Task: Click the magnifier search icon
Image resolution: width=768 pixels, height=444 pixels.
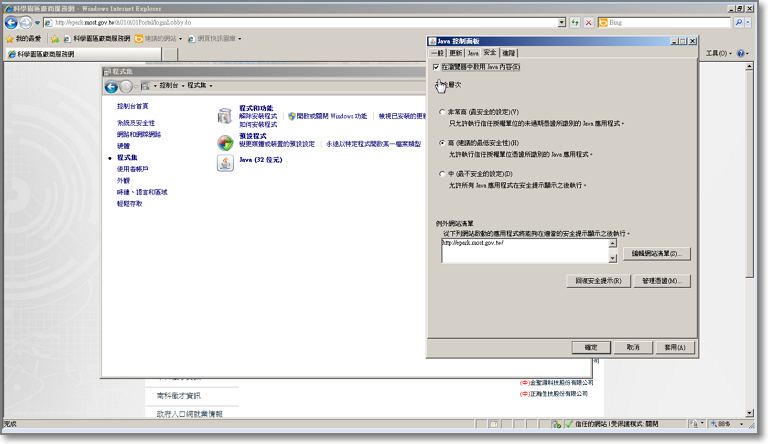Action: pyautogui.click(x=738, y=23)
